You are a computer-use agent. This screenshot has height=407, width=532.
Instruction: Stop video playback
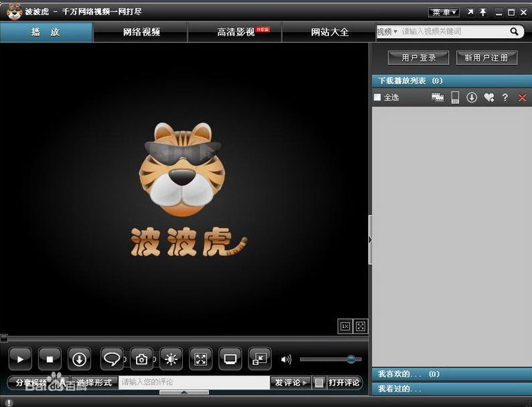(50, 359)
